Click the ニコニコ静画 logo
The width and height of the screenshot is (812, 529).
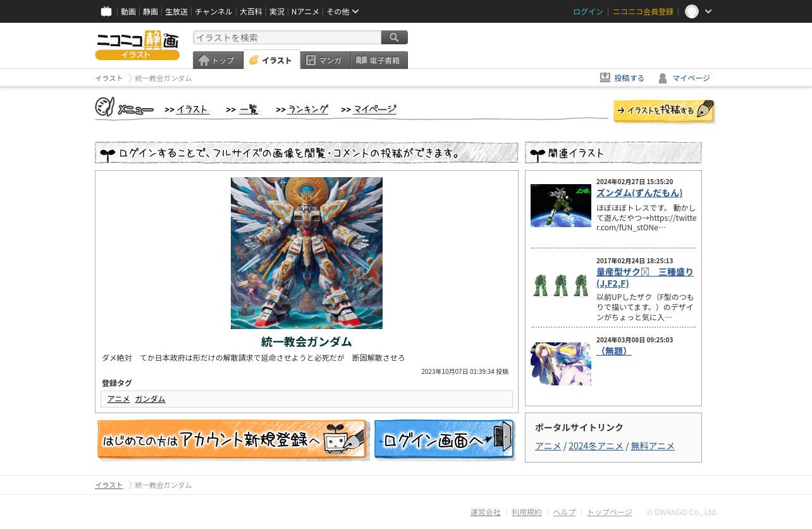pyautogui.click(x=137, y=45)
